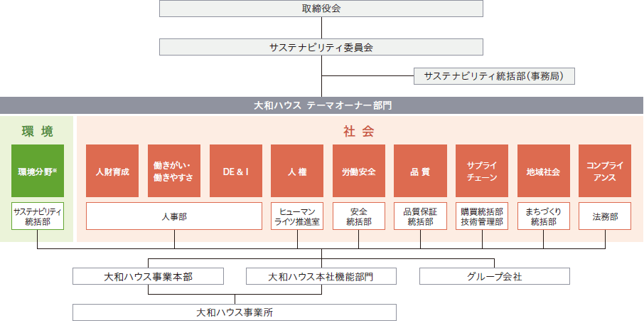Click the コンプライアンス tile
The width and height of the screenshot is (644, 321).
tap(605, 171)
